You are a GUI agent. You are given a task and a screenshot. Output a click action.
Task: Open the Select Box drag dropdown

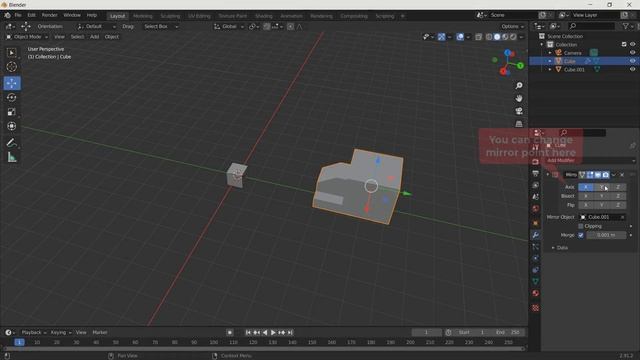tap(161, 27)
